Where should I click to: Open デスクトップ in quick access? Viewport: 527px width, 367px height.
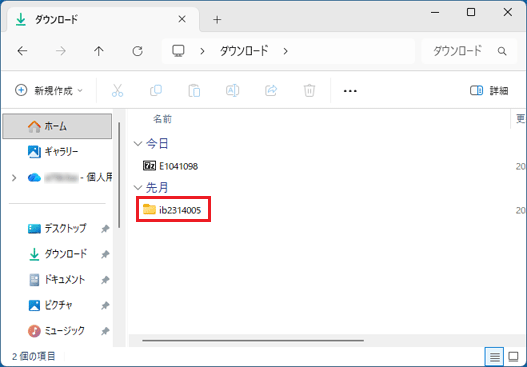(x=57, y=229)
